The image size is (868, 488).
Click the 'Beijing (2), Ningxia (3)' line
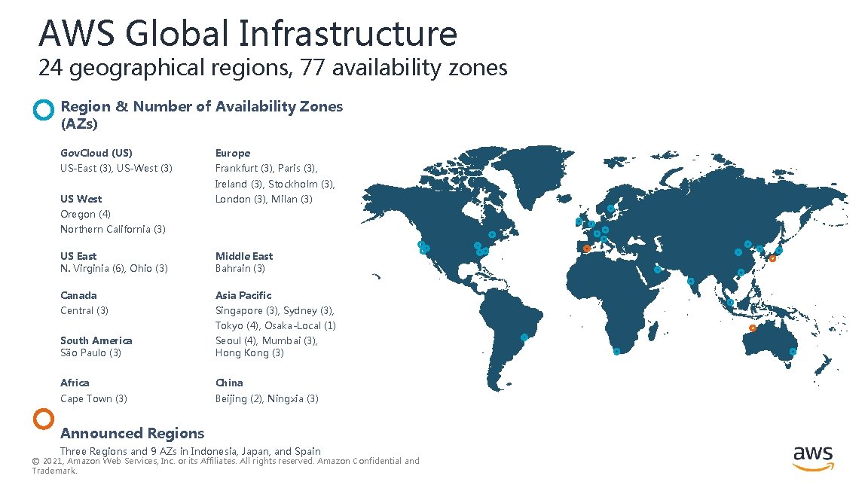click(x=267, y=398)
